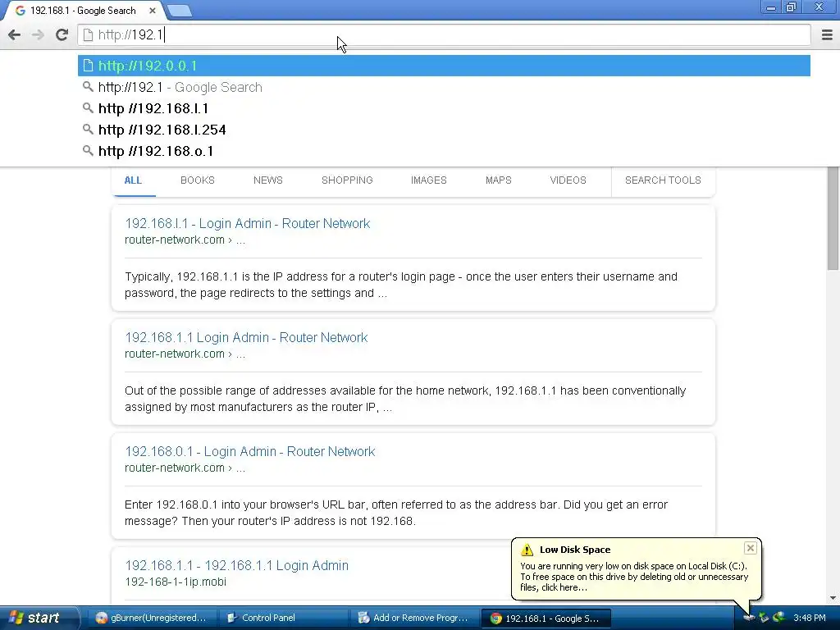Switch to the SHOPPING results tab
Viewport: 840px width, 630px height.
347,180
